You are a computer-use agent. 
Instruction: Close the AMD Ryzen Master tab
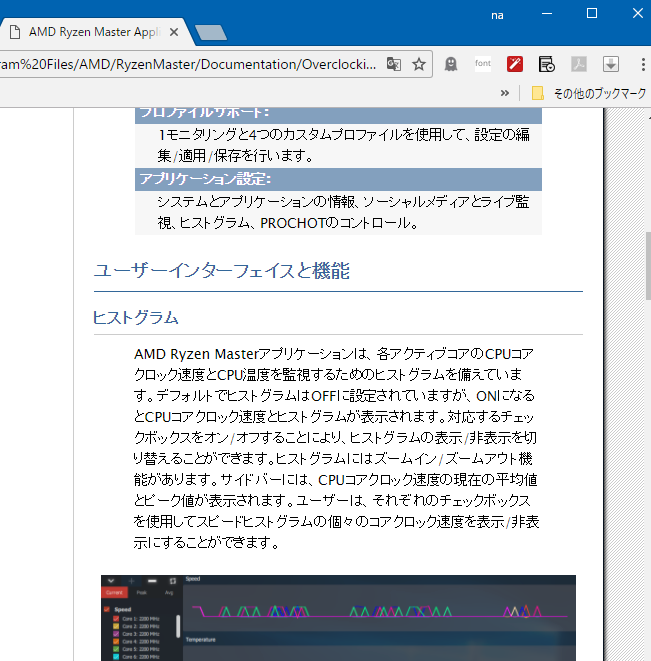coord(174,32)
